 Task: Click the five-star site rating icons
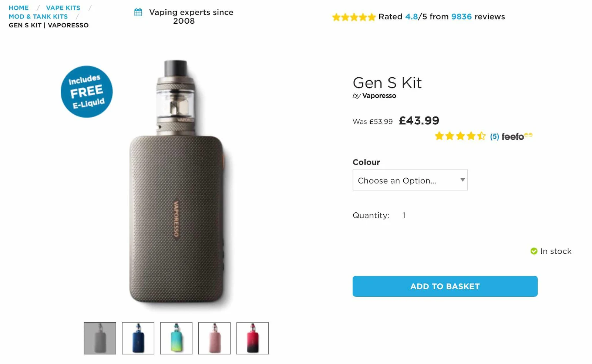pos(354,17)
